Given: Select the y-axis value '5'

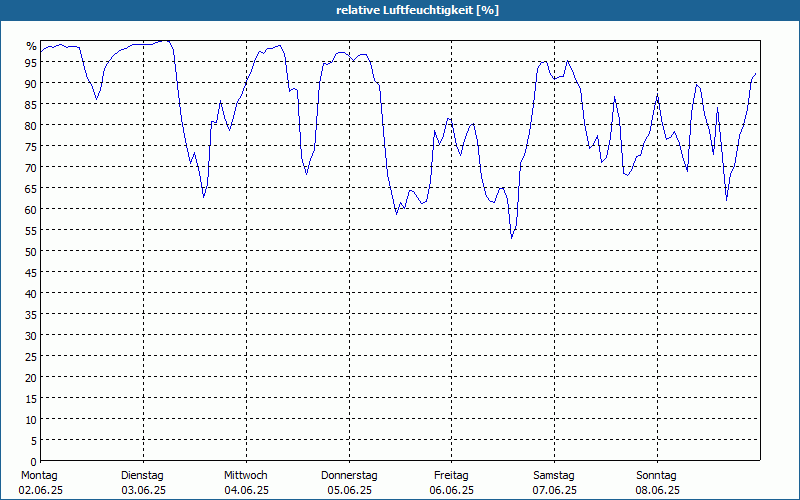Looking at the screenshot, I should pyautogui.click(x=34, y=441).
